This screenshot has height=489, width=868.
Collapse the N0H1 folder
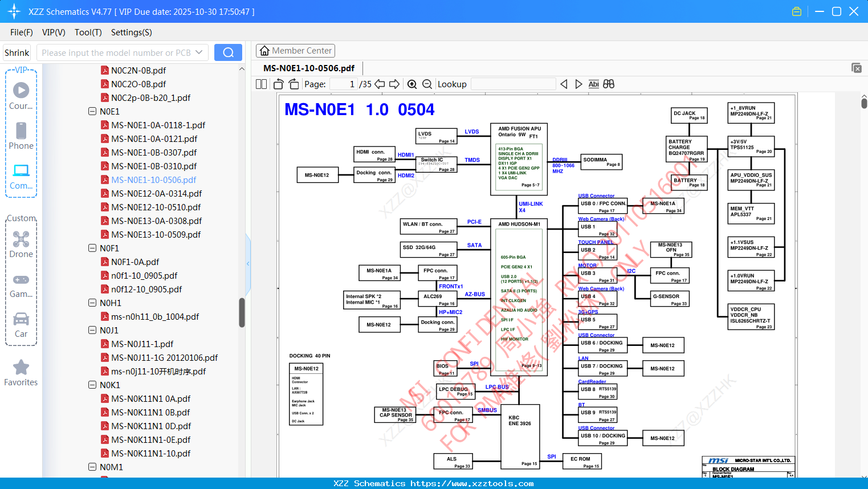point(92,303)
